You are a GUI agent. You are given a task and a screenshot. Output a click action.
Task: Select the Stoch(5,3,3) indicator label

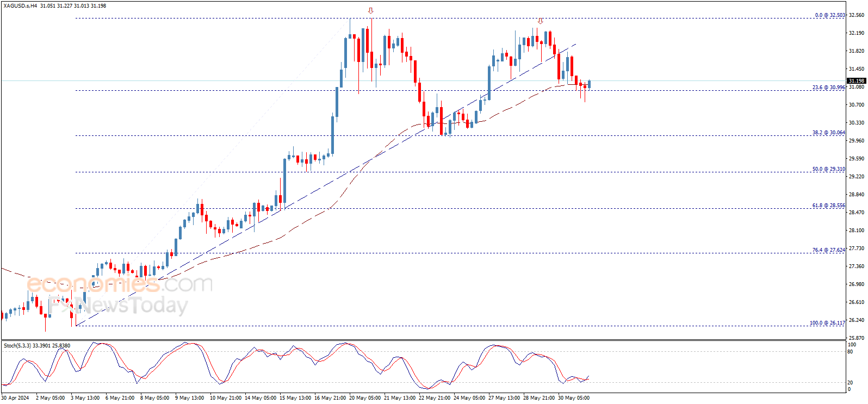18,346
